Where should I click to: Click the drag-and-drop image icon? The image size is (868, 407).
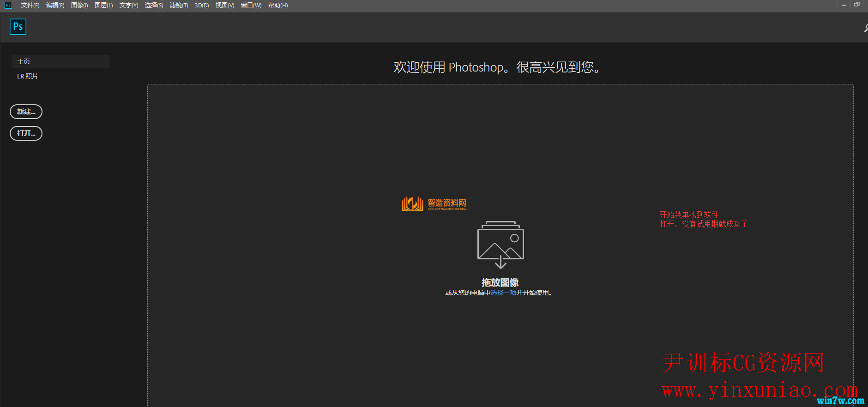click(500, 245)
